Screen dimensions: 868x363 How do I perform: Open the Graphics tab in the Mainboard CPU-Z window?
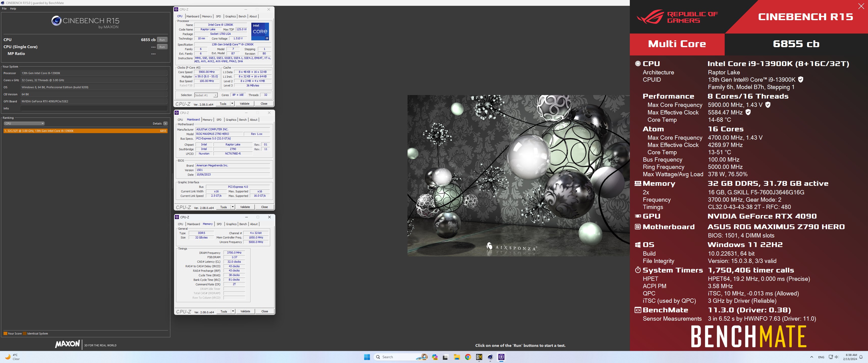(x=231, y=120)
